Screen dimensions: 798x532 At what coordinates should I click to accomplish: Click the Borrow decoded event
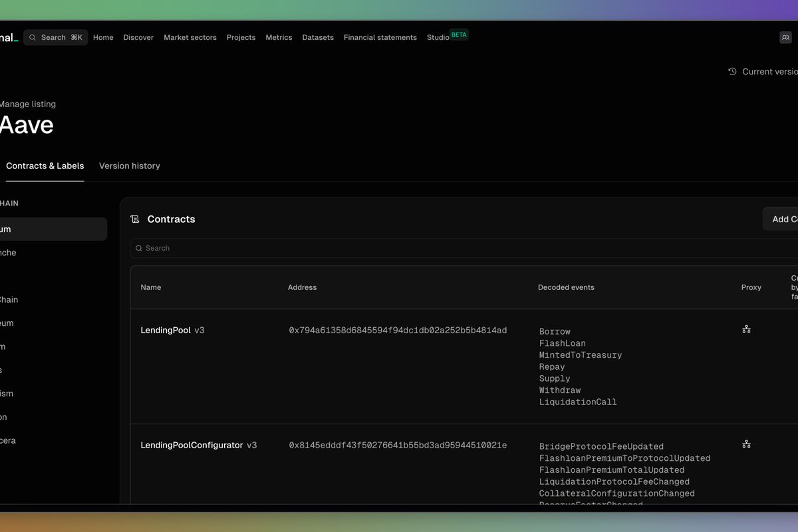[555, 331]
